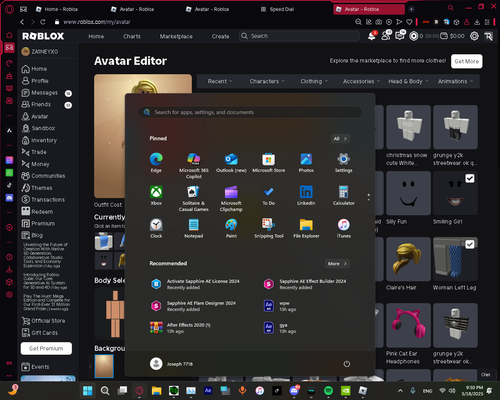This screenshot has height=400, width=500.
Task: Uncheck the Smiling Girl face item
Action: point(470,179)
